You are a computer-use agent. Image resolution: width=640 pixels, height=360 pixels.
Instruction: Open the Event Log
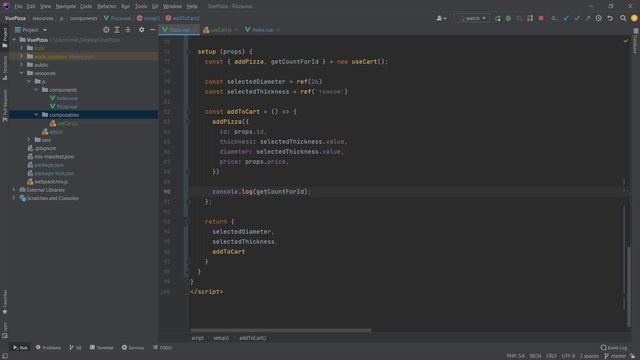(614, 348)
